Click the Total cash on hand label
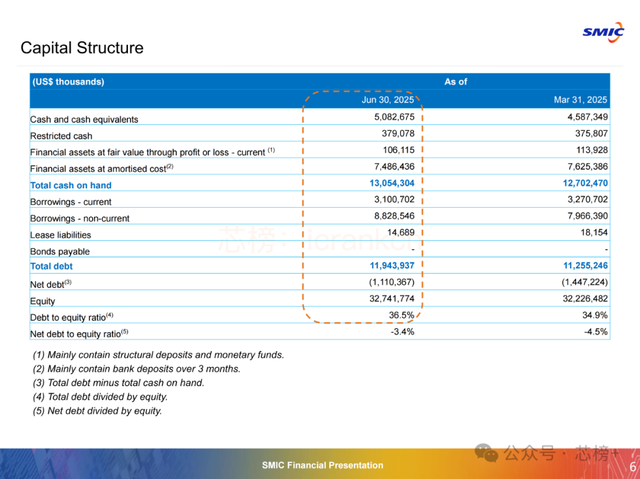640x479 pixels. click(71, 185)
